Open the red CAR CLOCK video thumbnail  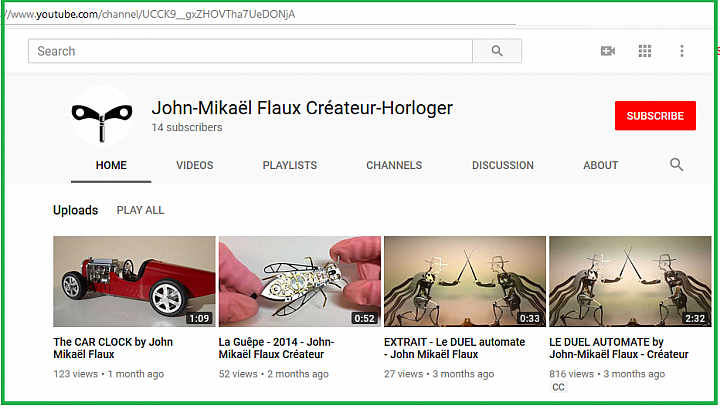click(x=134, y=281)
